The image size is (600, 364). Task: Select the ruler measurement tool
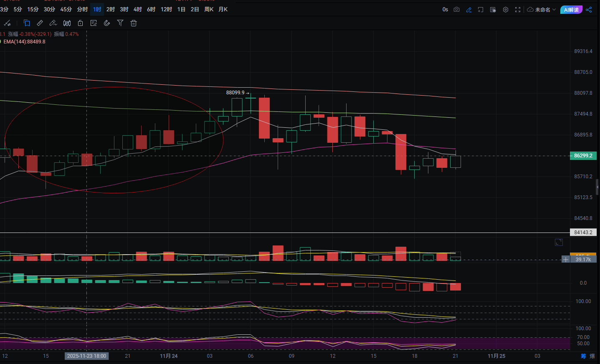[x=40, y=23]
